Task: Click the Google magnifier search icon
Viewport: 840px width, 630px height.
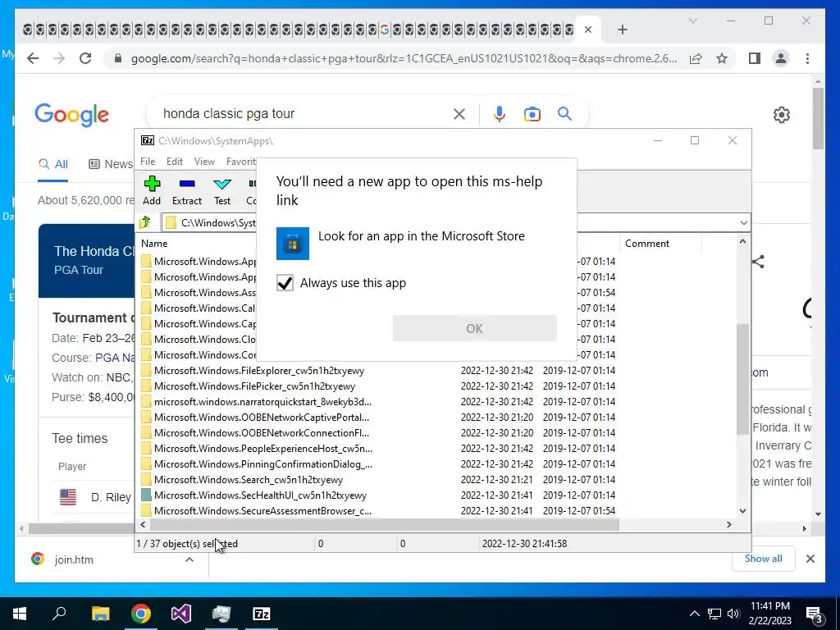Action: pyautogui.click(x=564, y=113)
